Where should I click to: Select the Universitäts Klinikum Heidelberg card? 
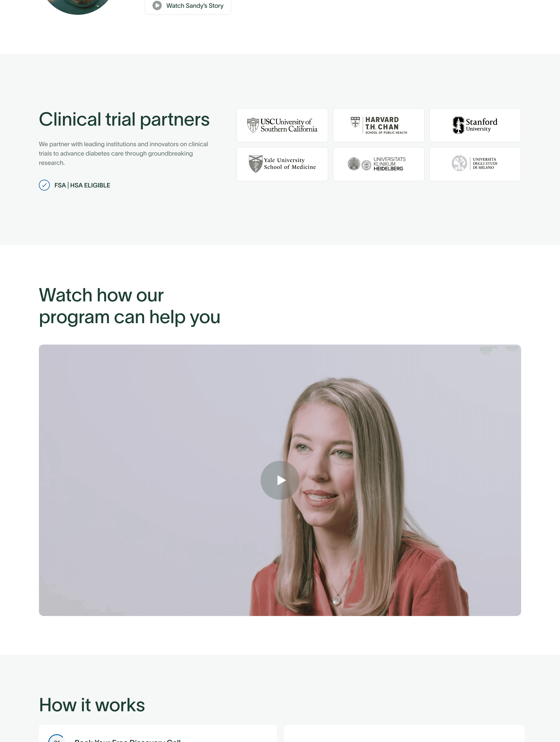pos(378,164)
